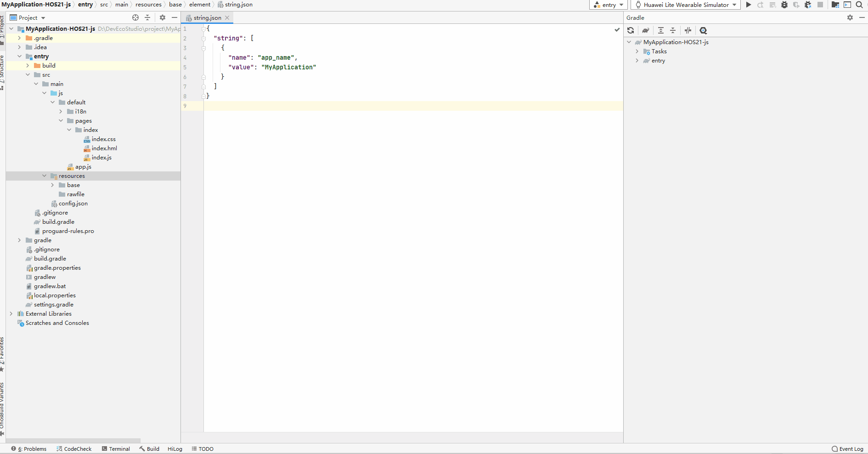Open the entry run configuration dropdown
This screenshot has width=868, height=454.
tap(609, 5)
